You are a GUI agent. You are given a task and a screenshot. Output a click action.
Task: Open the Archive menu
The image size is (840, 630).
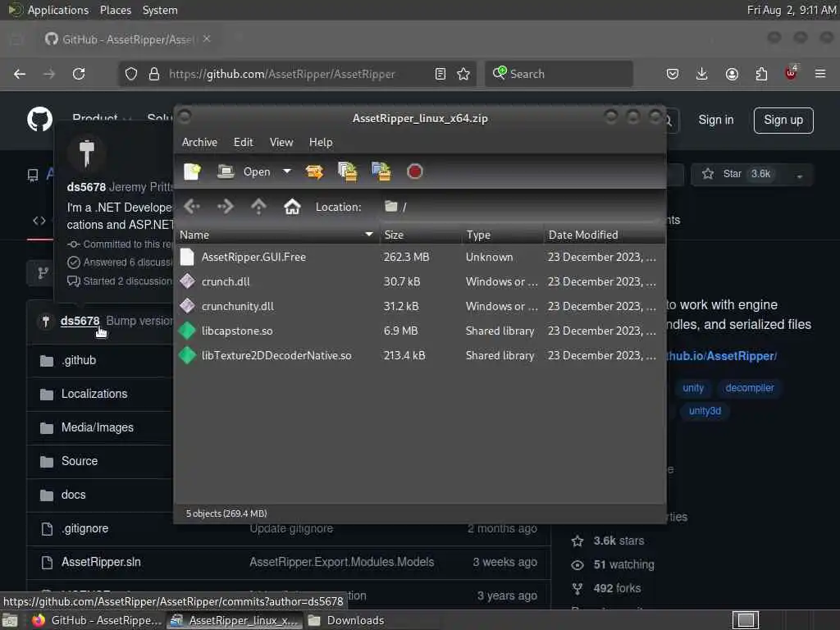(199, 142)
